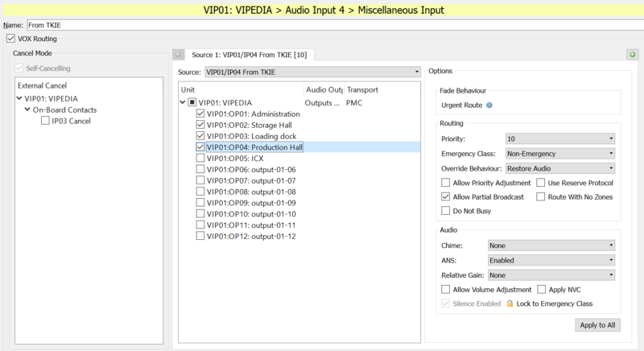The image size is (644, 351).
Task: Collapse the VIP01: VIPEDIA unit tree
Action: [182, 103]
